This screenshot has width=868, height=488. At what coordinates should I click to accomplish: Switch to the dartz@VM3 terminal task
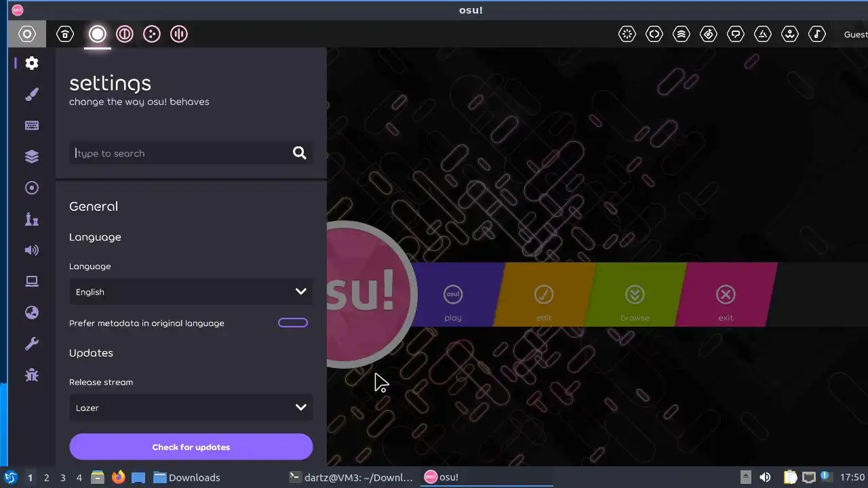pos(351,477)
